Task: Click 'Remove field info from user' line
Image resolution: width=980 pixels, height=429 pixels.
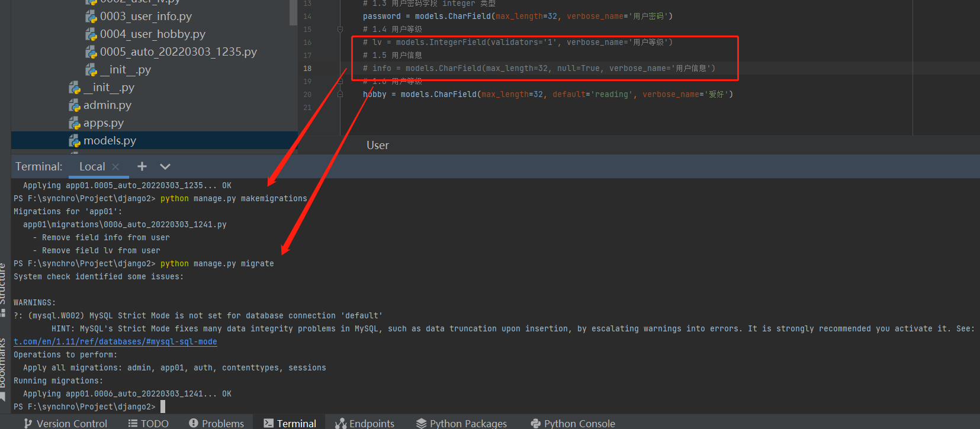Action: [x=101, y=238]
